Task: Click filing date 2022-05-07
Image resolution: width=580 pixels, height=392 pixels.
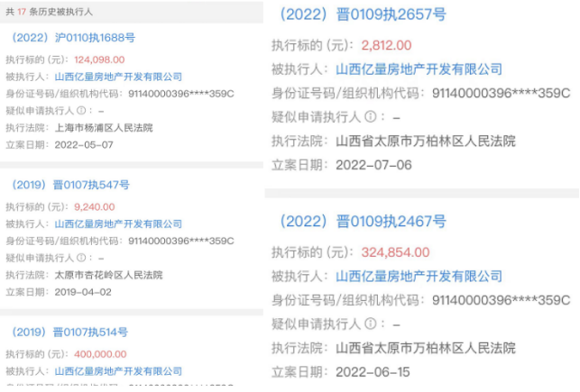Action: [84, 145]
